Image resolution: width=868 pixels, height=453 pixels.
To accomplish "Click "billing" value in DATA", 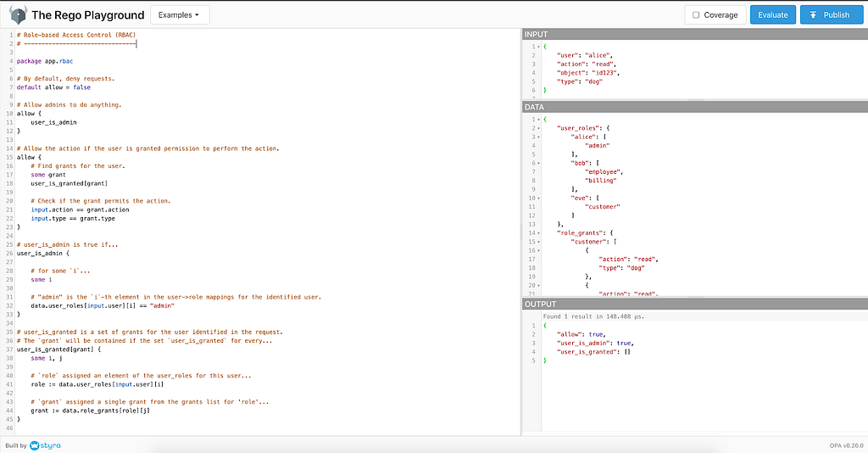I will coord(601,181).
